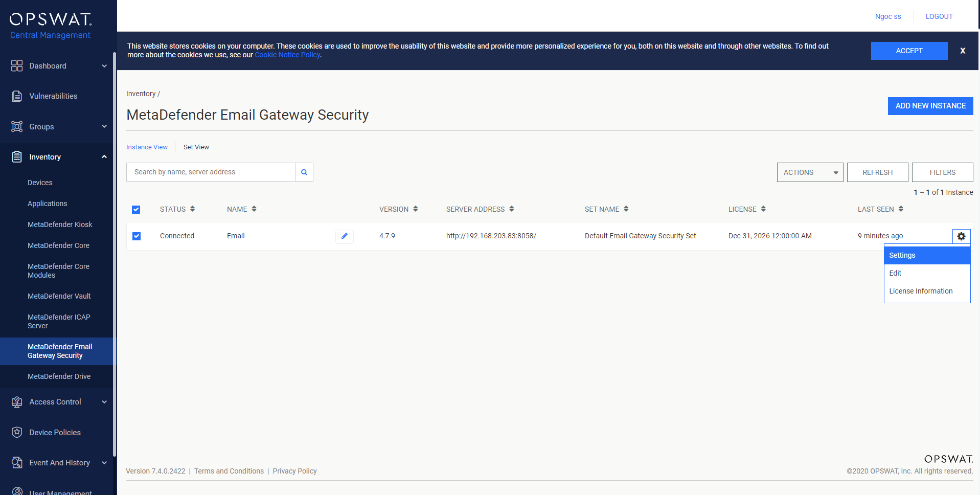Sort by Version column arrows
This screenshot has width=980, height=495.
[416, 209]
